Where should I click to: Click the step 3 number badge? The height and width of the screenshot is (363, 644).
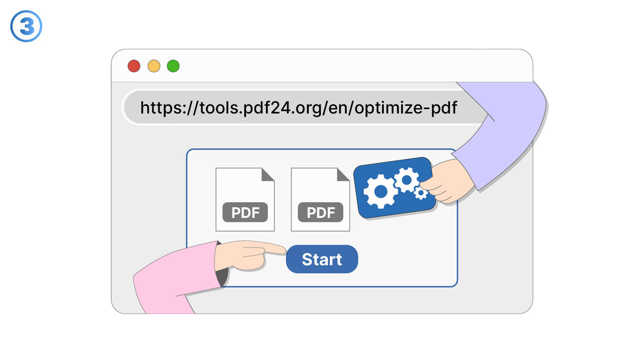(x=26, y=26)
